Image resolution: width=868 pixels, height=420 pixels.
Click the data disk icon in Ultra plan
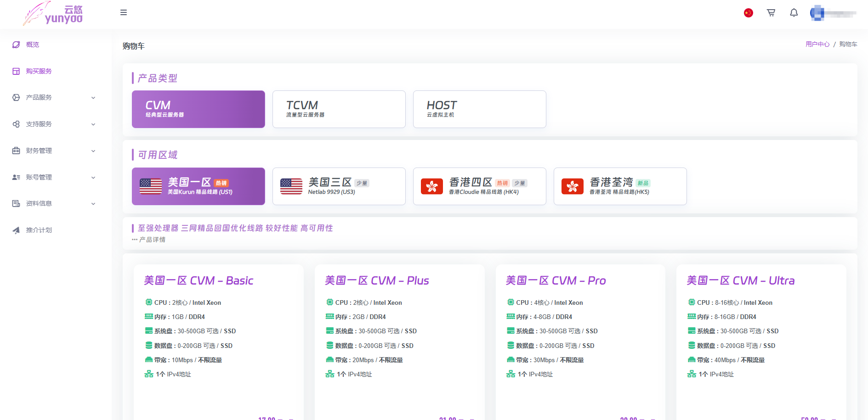[692, 345]
